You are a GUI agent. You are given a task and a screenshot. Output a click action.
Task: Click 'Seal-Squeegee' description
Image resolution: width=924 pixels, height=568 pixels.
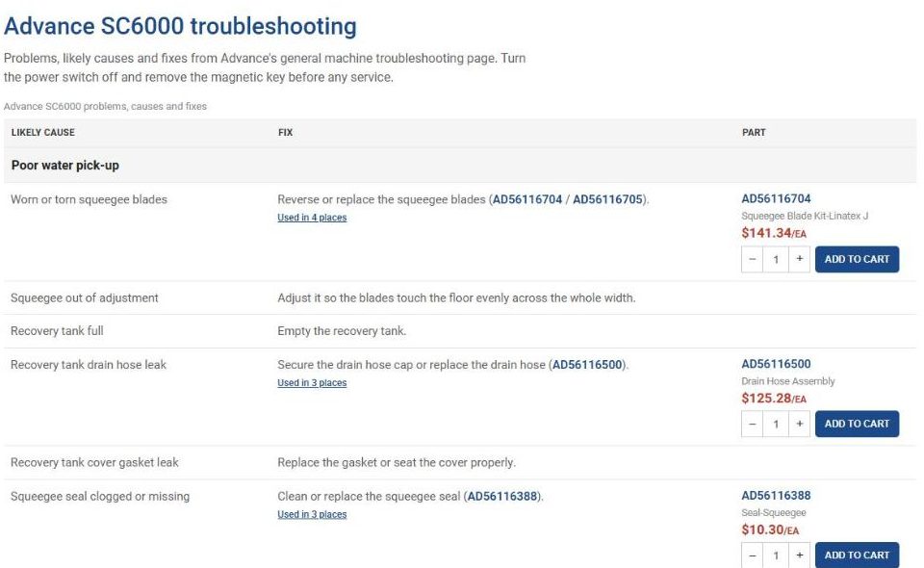coord(774,512)
